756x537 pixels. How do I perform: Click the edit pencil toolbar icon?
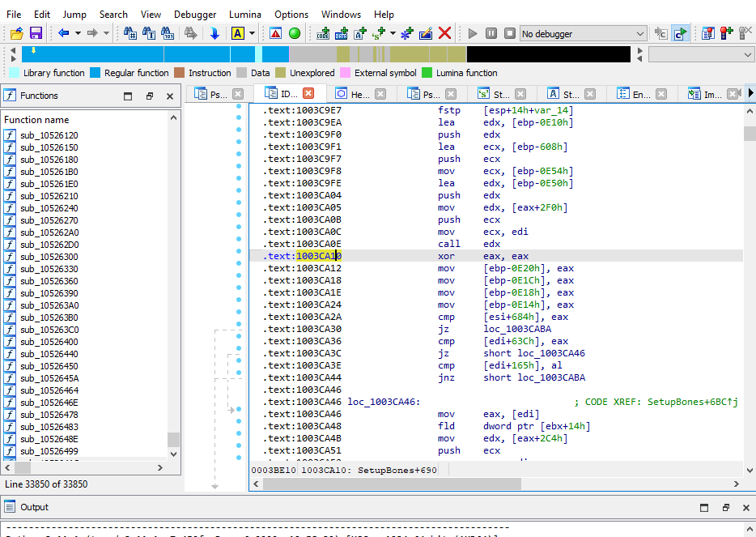coord(426,33)
